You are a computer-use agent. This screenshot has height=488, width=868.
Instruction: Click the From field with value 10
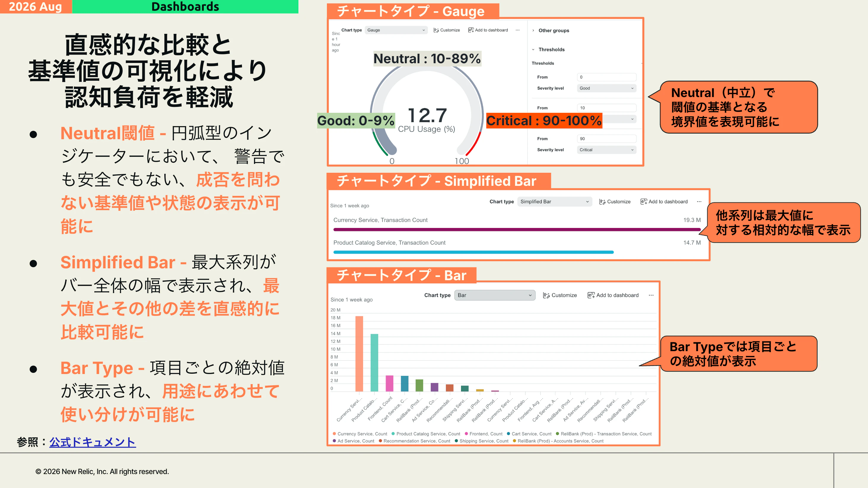[607, 108]
